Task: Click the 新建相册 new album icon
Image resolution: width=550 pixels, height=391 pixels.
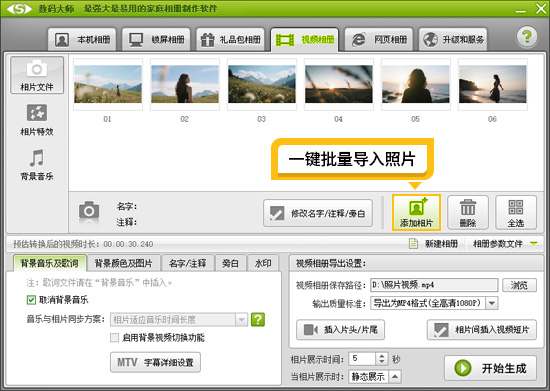Action: click(x=414, y=243)
